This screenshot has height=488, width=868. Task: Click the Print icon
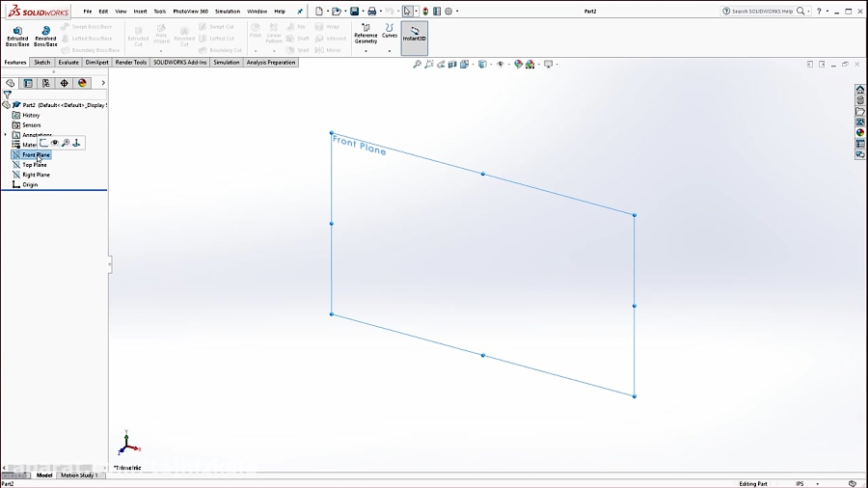pos(372,11)
